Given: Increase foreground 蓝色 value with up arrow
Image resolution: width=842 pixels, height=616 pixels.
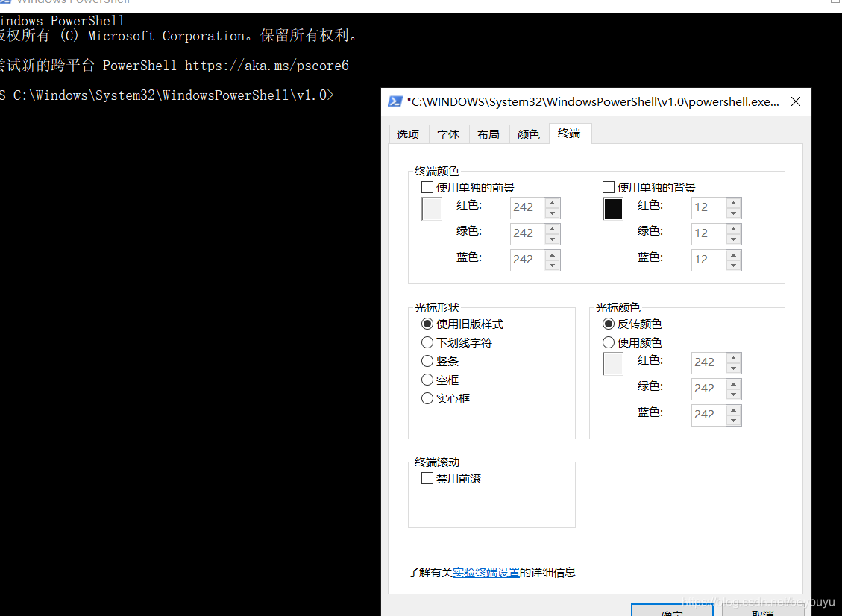Looking at the screenshot, I should pos(552,254).
